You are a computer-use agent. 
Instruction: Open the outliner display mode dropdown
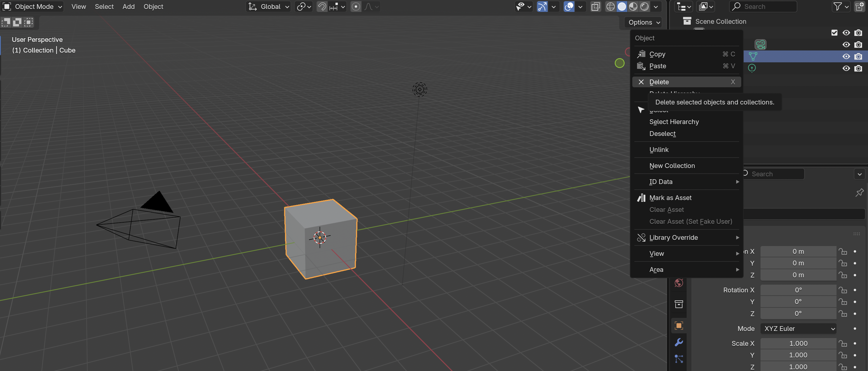706,7
